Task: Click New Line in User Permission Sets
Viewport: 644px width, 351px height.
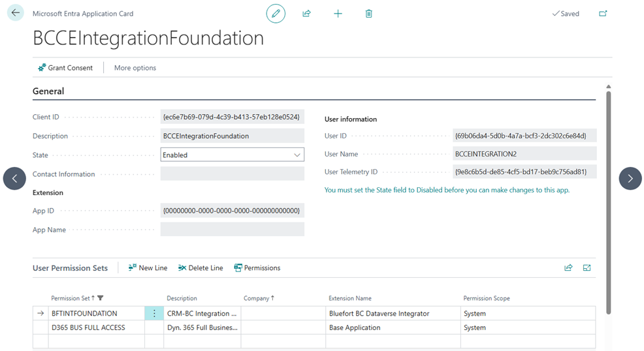Action: [148, 268]
